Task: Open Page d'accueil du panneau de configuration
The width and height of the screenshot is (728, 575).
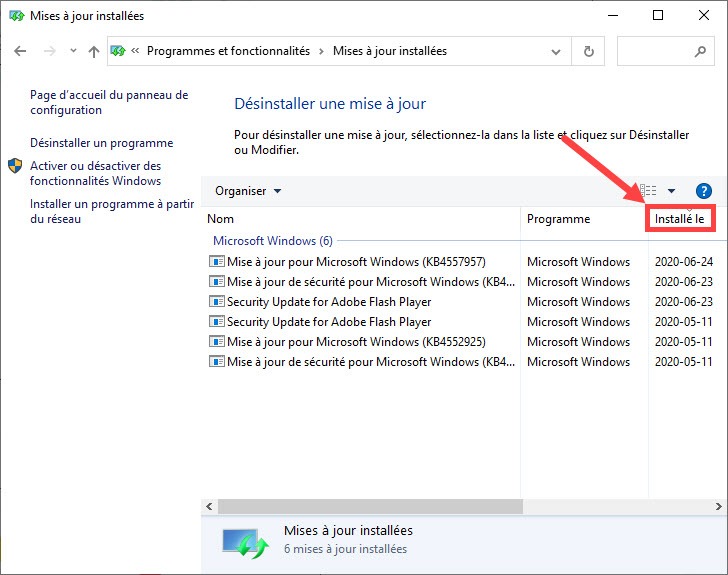Action: click(x=109, y=102)
